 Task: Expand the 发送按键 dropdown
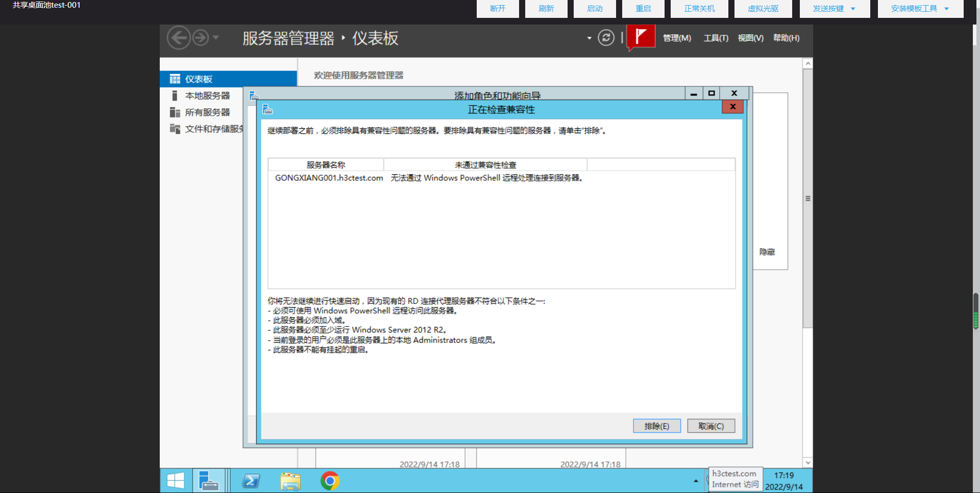click(835, 9)
